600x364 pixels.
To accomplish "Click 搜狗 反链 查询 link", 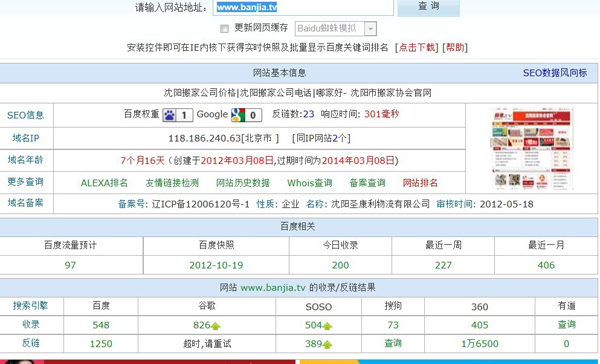I will pos(393,343).
